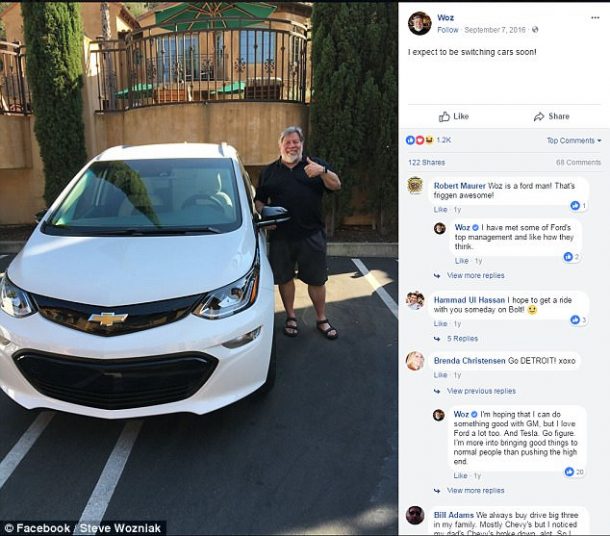The width and height of the screenshot is (610, 536).
Task: Expand 5 Replies under Hammad's comment
Action: pos(462,339)
